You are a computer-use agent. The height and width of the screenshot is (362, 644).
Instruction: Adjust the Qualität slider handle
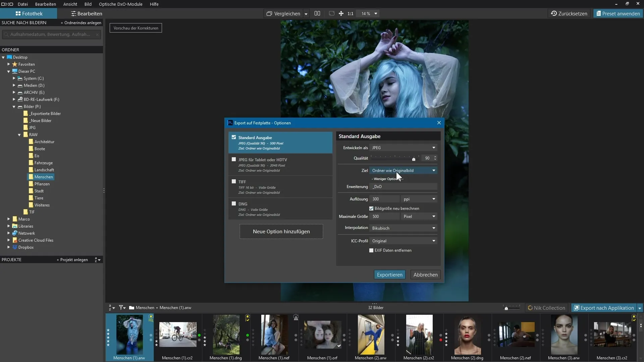[x=414, y=159]
